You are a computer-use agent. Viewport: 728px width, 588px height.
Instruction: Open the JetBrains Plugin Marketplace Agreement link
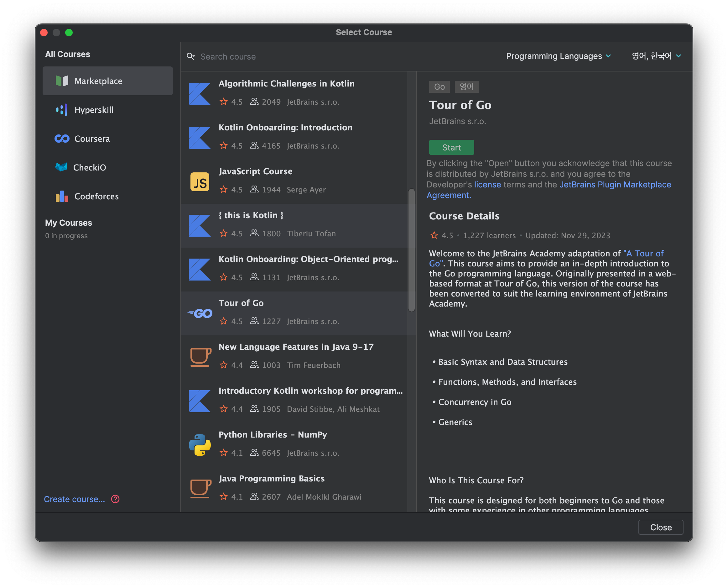point(615,185)
